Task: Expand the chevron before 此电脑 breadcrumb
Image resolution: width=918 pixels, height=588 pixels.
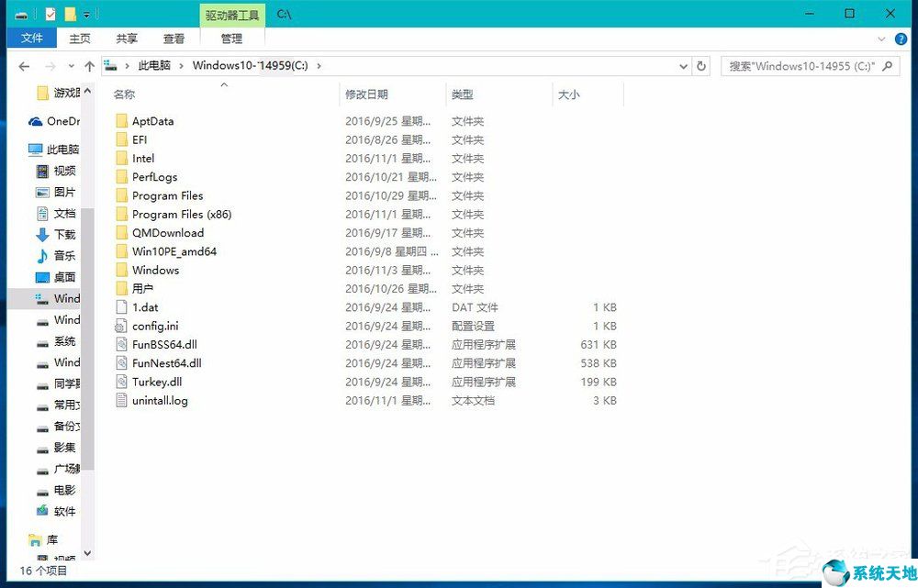Action: click(x=127, y=65)
